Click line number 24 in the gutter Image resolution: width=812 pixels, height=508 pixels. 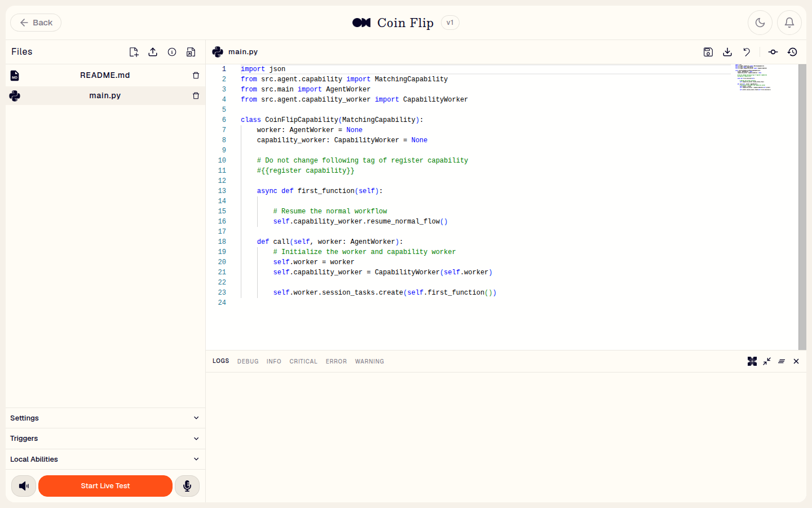click(x=222, y=303)
